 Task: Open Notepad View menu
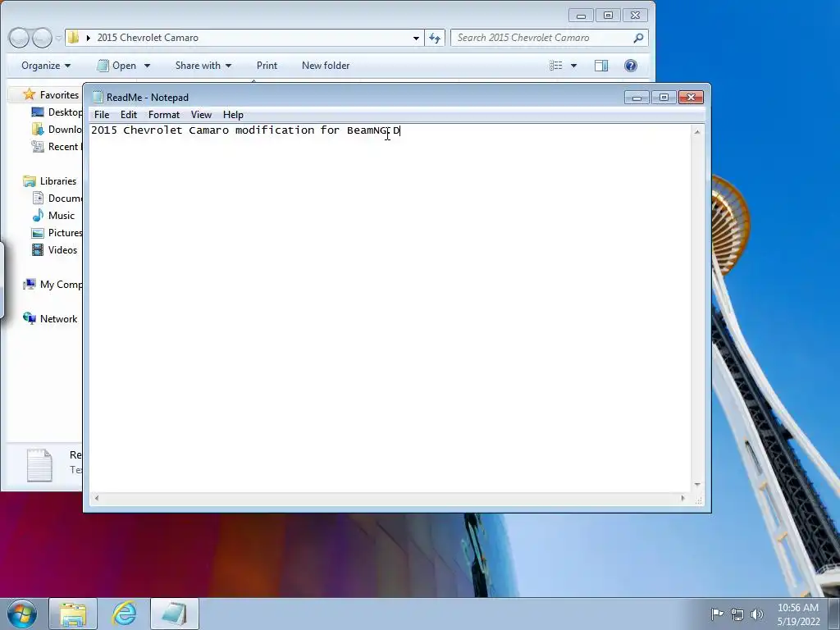point(201,115)
